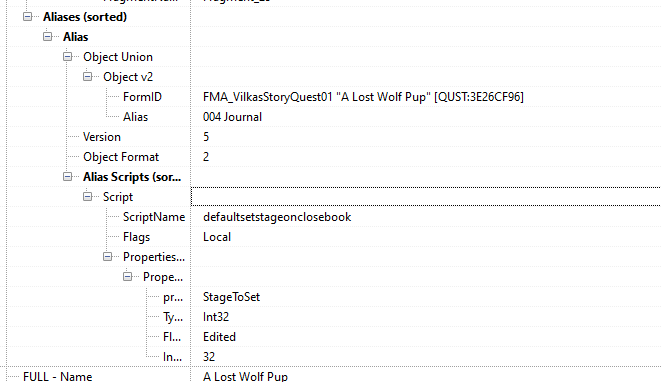
Task: Select the ScriptName row label
Action: tap(154, 217)
